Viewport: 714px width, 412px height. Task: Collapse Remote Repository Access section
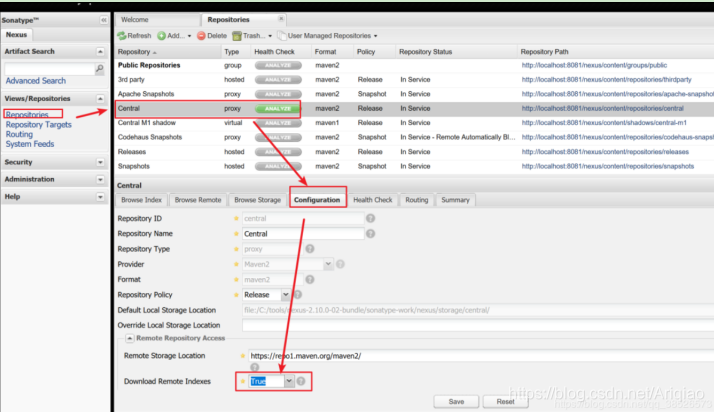click(129, 338)
